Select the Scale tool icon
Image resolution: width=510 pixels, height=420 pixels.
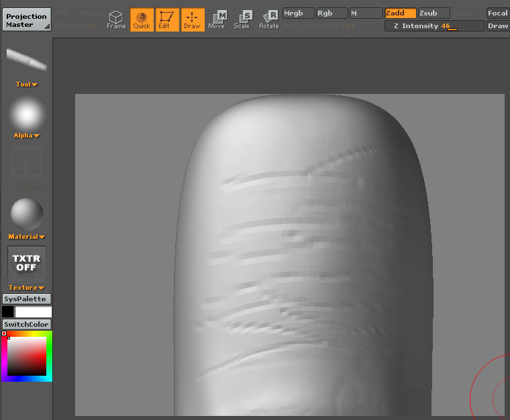point(242,20)
